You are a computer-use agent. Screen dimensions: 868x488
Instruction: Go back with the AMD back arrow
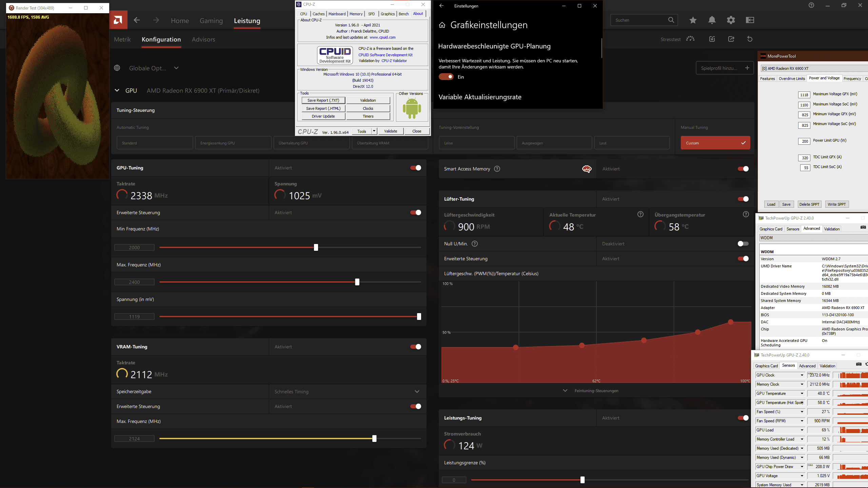137,20
